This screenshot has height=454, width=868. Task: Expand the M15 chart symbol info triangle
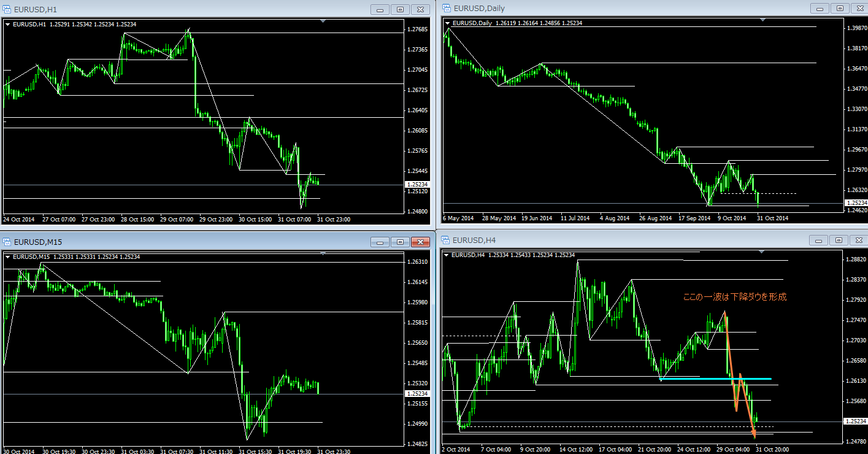point(8,256)
